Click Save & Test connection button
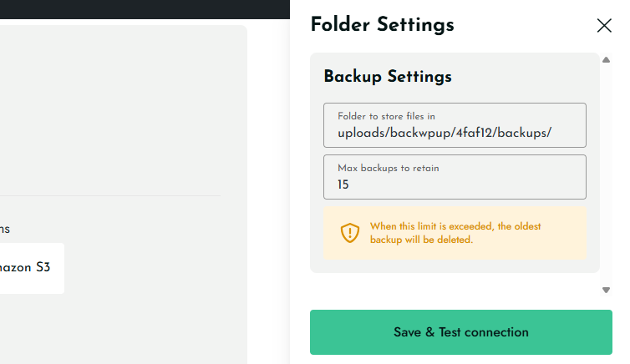The image size is (630, 364). pyautogui.click(x=461, y=332)
